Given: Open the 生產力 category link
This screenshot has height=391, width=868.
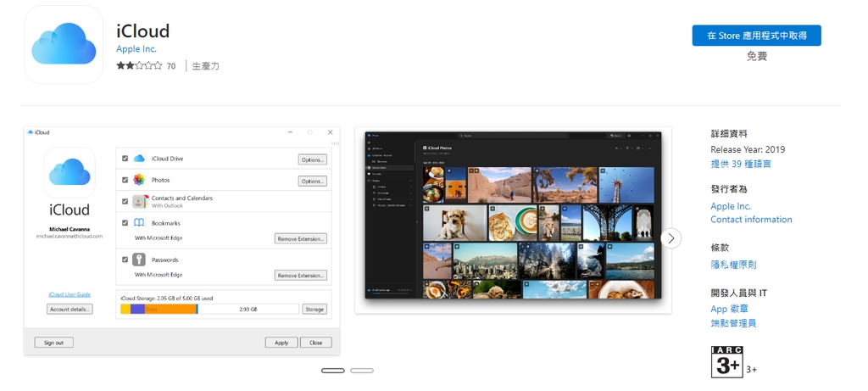Looking at the screenshot, I should [x=205, y=66].
